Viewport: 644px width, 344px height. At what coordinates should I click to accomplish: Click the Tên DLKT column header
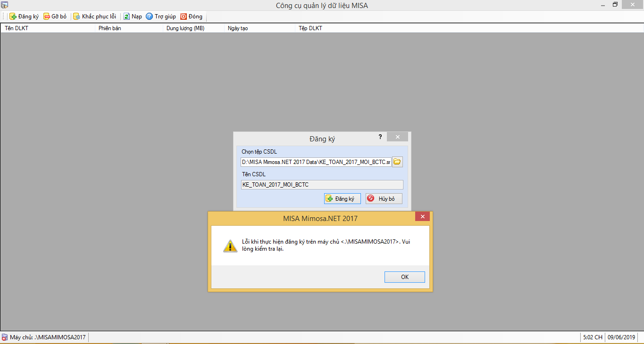tap(47, 28)
